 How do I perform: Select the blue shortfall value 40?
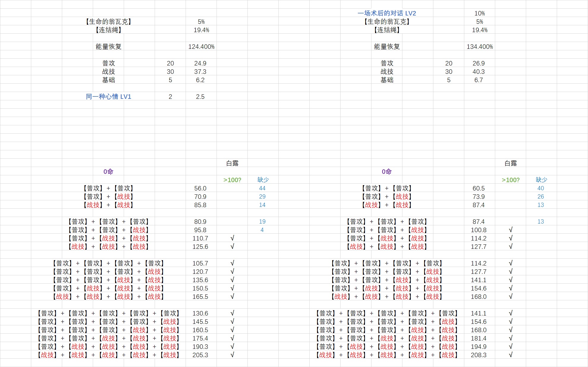tap(540, 188)
